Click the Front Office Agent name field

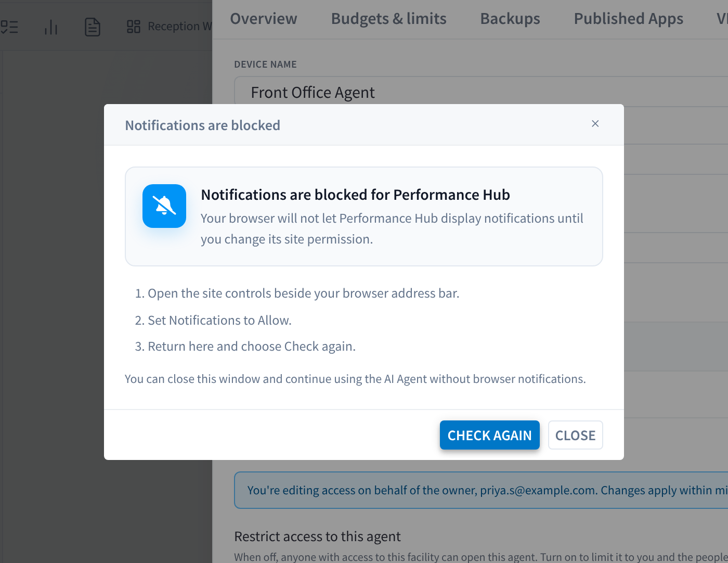481,92
